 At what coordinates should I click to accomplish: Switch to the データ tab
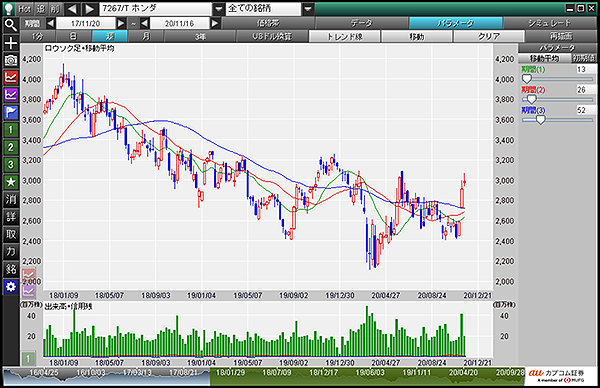click(x=362, y=24)
